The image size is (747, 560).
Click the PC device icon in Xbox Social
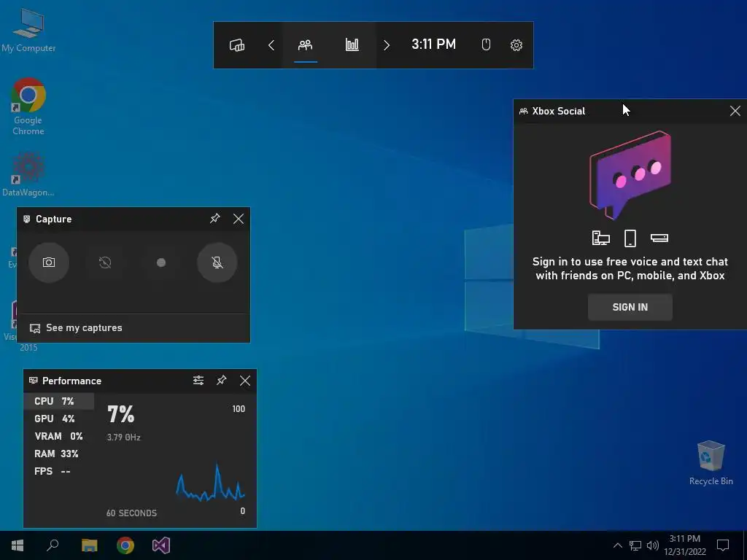point(601,238)
